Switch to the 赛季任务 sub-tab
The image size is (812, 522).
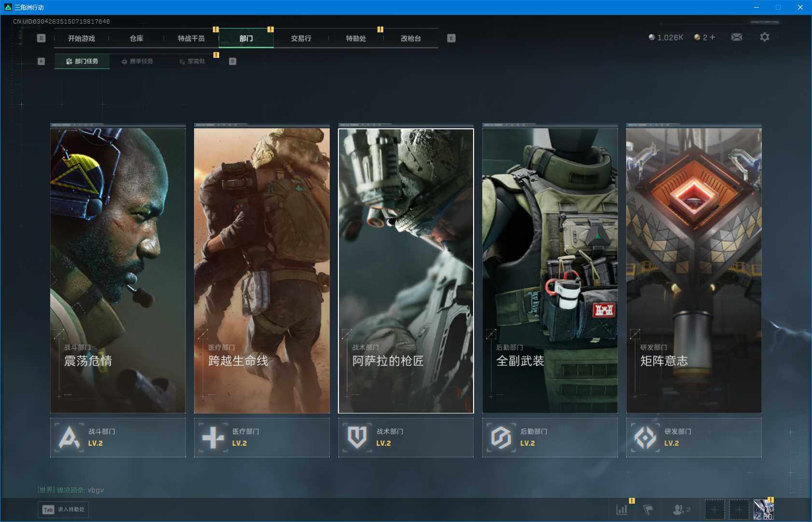[138, 61]
